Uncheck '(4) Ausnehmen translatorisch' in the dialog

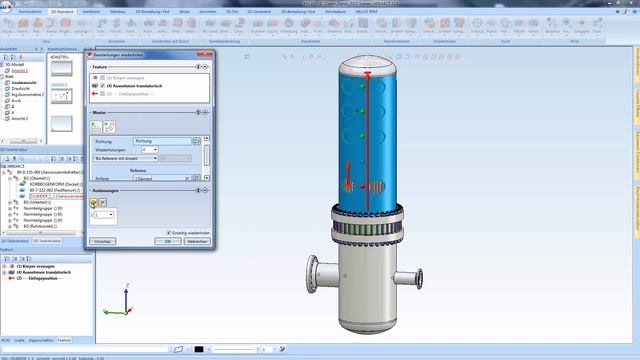click(x=103, y=86)
